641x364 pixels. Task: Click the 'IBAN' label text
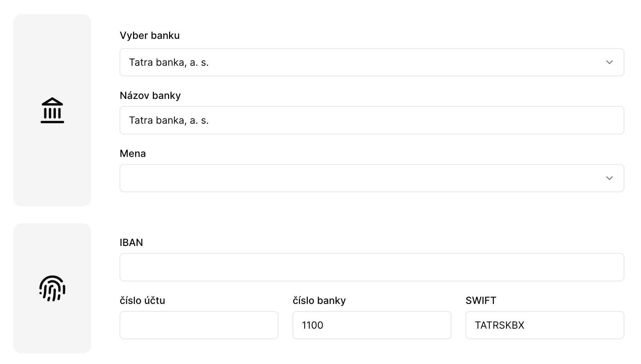pyautogui.click(x=131, y=242)
